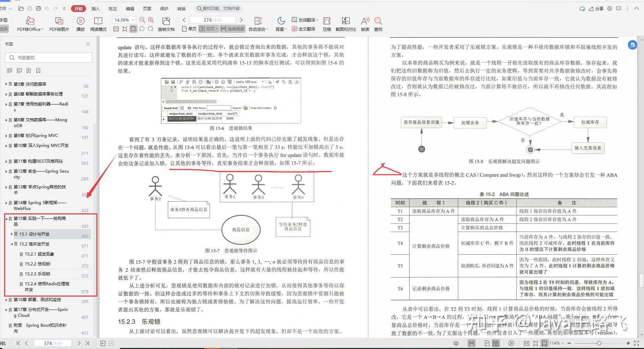644x349 pixels.
Task: Jump to first page in status bar
Action: 18,343
